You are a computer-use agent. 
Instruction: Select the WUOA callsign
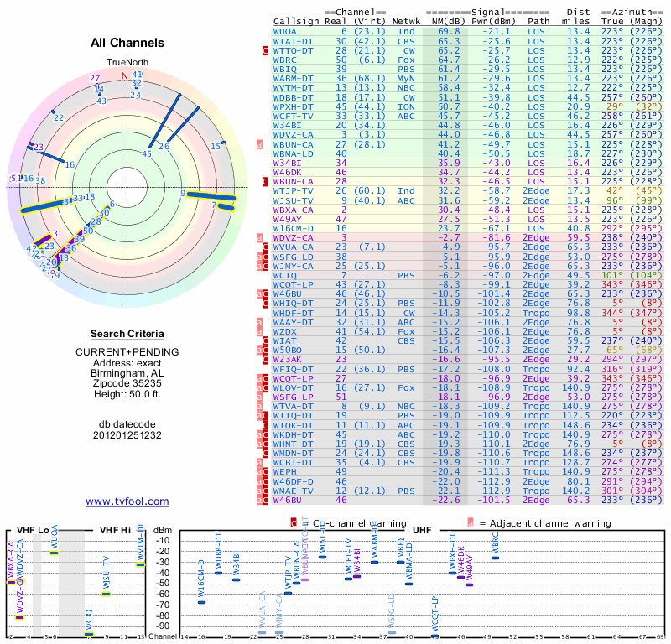pos(285,32)
